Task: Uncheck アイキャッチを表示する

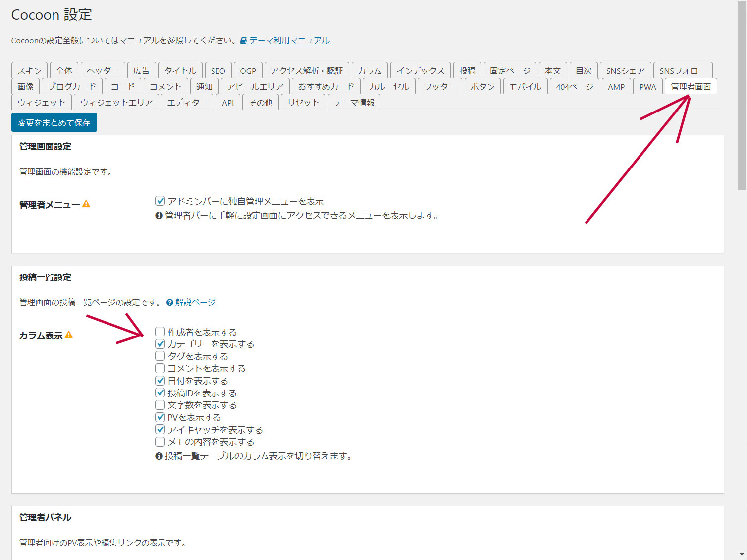Action: [x=160, y=429]
